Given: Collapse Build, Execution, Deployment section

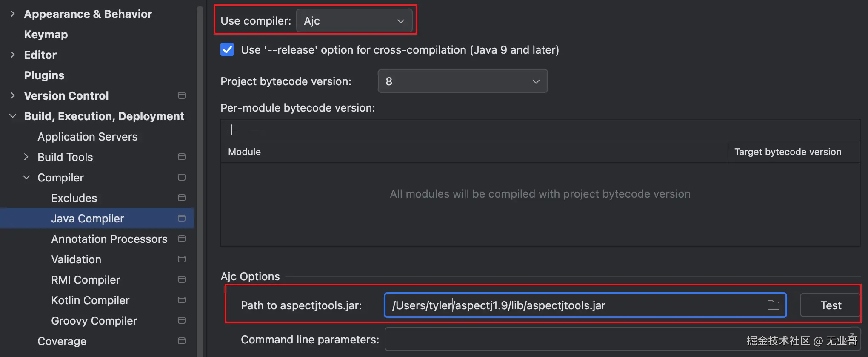Looking at the screenshot, I should (x=13, y=116).
